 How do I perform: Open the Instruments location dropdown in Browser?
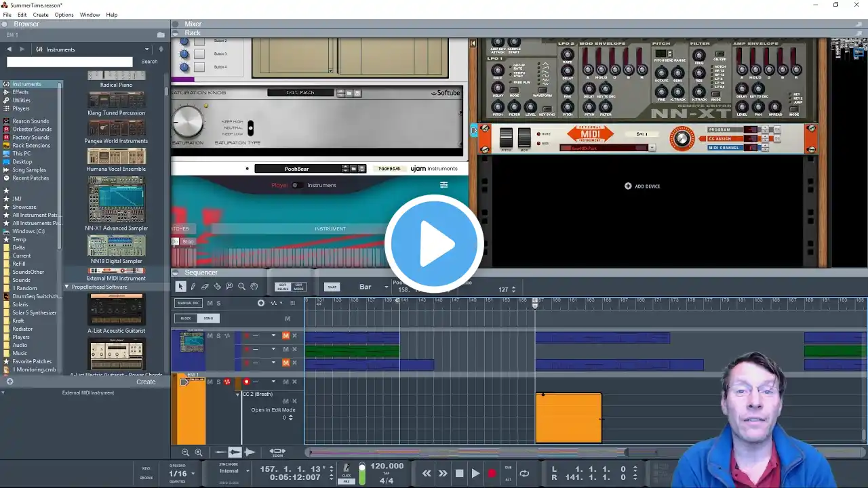point(146,49)
